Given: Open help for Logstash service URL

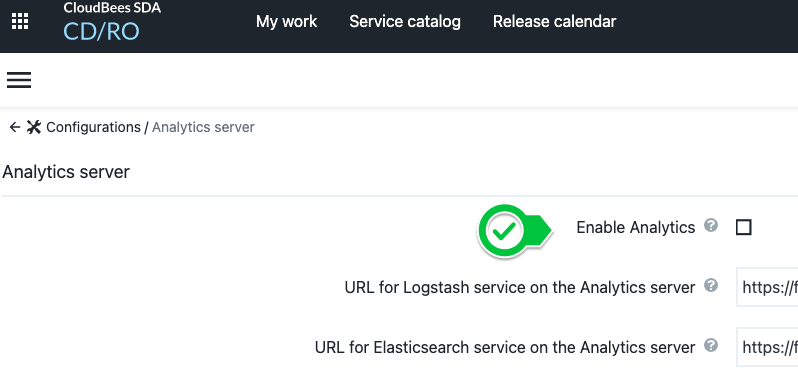Looking at the screenshot, I should click(711, 285).
